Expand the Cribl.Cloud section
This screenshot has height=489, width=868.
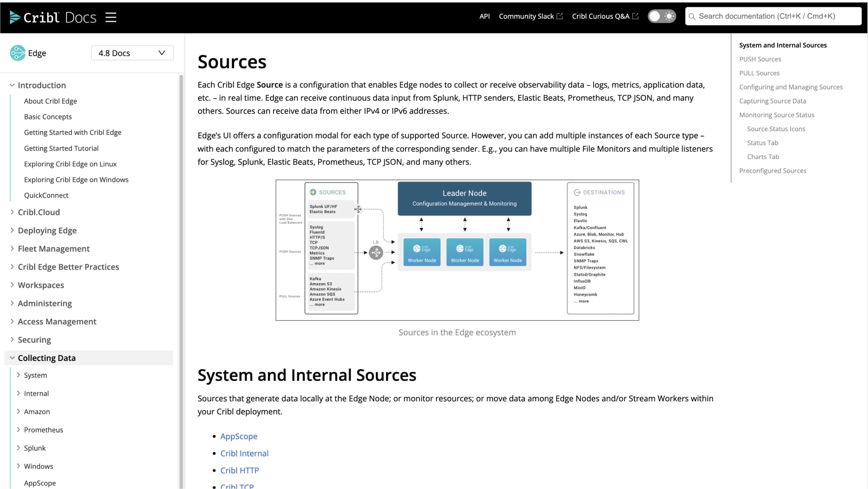(12, 212)
